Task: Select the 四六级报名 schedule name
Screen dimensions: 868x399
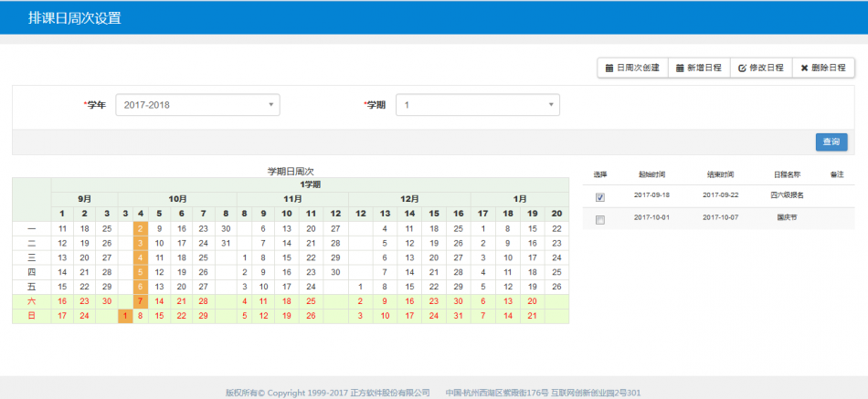Action: pyautogui.click(x=786, y=195)
